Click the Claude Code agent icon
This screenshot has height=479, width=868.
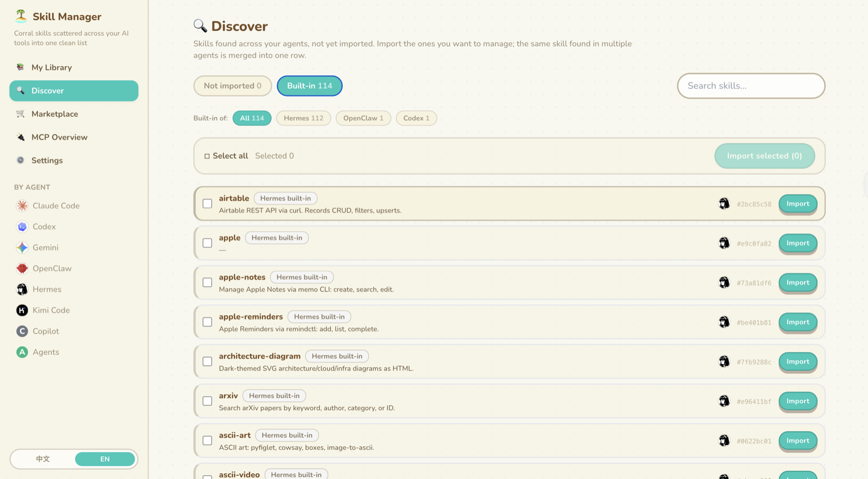click(x=22, y=206)
